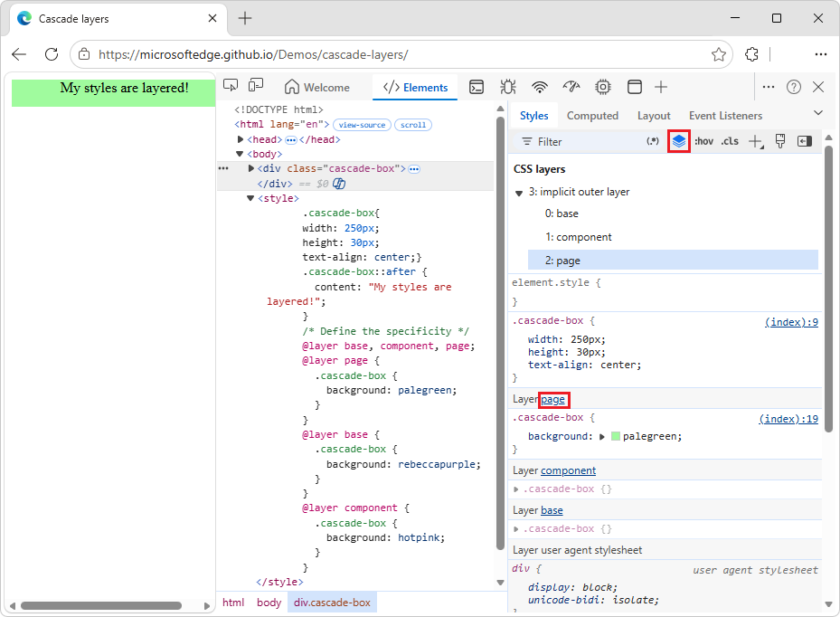Screen dimensions: 840x617
Task: Open source link (index):19
Action: click(788, 419)
